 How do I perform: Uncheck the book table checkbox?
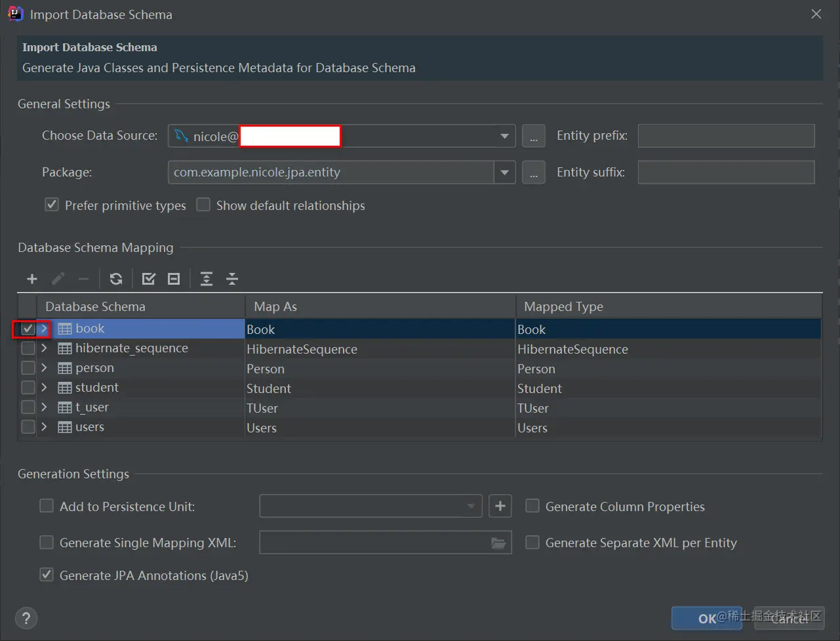pyautogui.click(x=28, y=329)
